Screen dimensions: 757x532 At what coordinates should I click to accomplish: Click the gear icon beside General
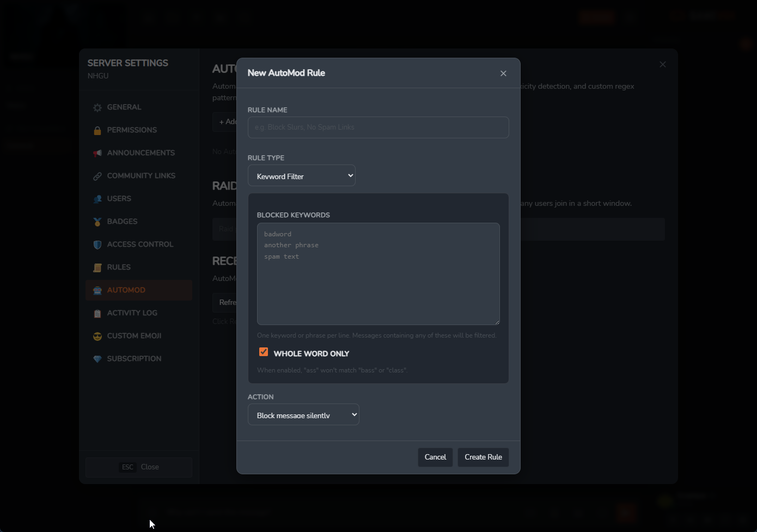(x=97, y=108)
